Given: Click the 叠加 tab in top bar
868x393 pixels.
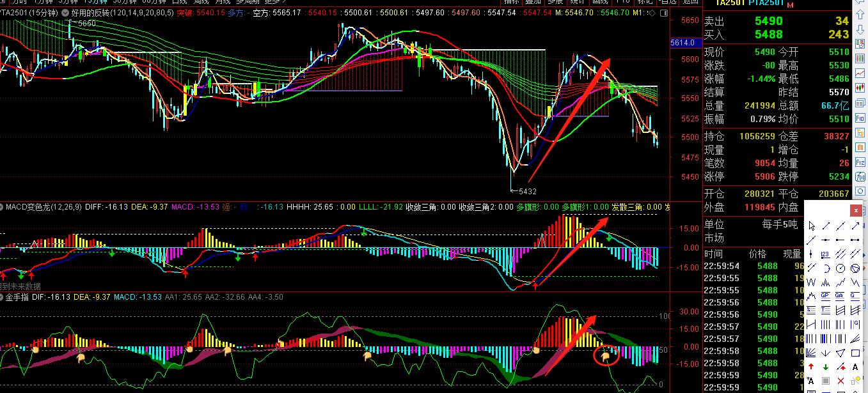Looking at the screenshot, I should (x=533, y=3).
